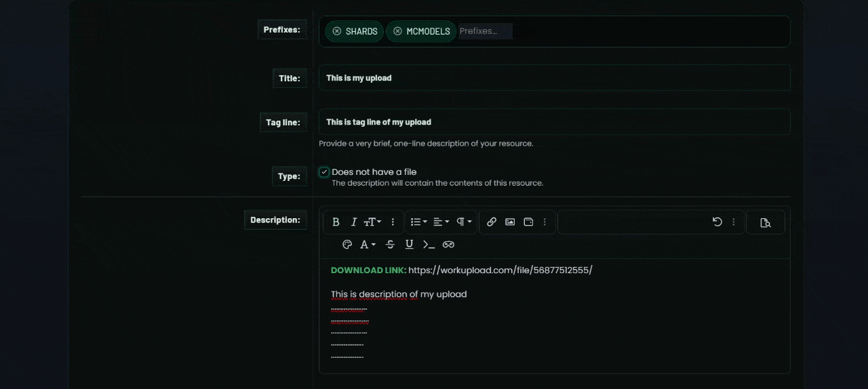Open the list options dropdown
Image resolution: width=868 pixels, height=389 pixels.
(418, 222)
